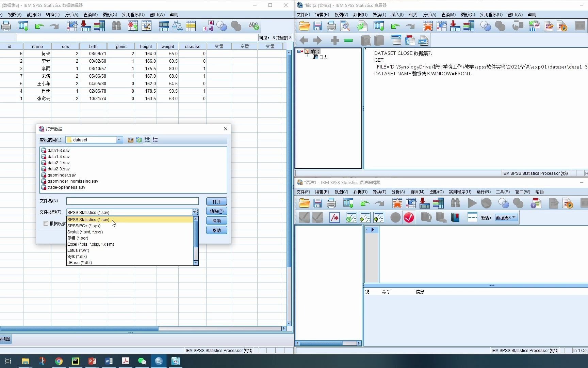Click the Weight Cases scale icon
Screen dimensions: 588x368
click(177, 26)
